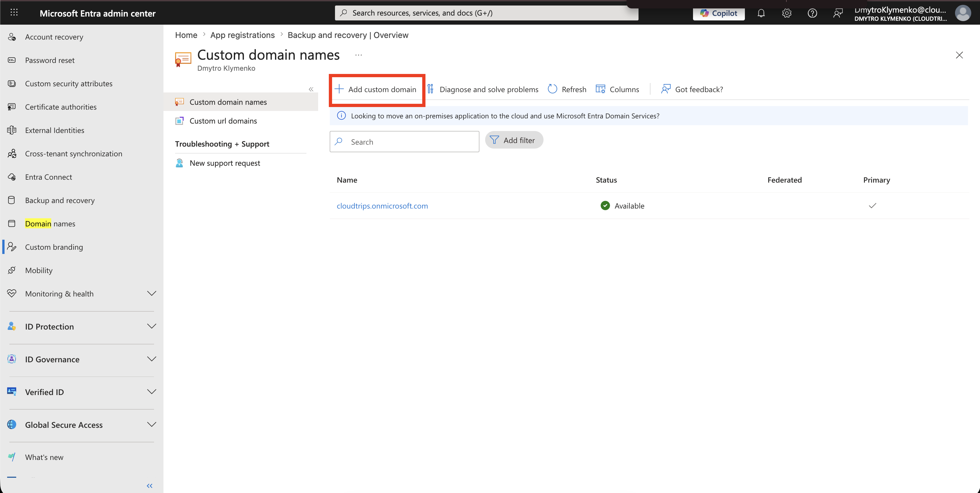Image resolution: width=980 pixels, height=493 pixels.
Task: Sort by Name column header
Action: [347, 180]
